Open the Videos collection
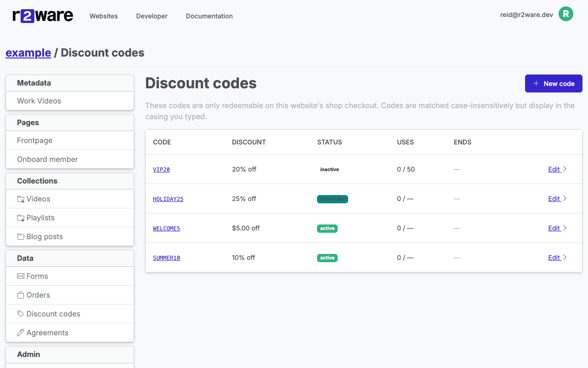Image resolution: width=588 pixels, height=368 pixels. coord(70,199)
